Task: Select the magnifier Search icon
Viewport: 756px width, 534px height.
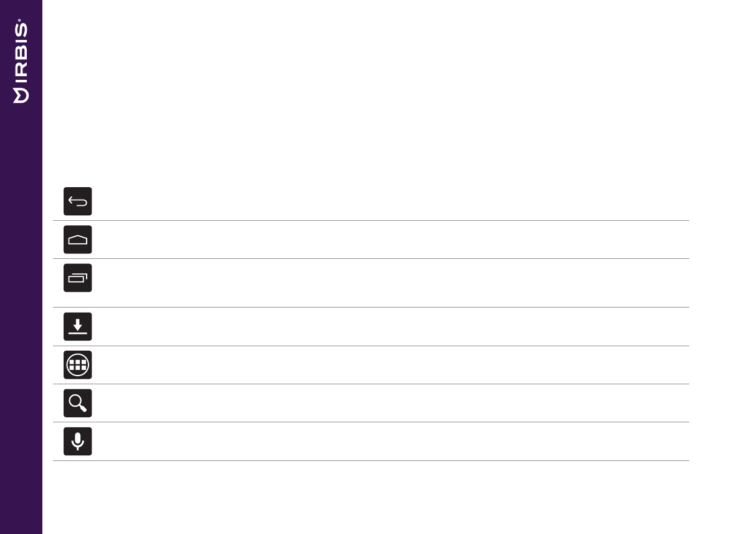Action: coord(77,404)
